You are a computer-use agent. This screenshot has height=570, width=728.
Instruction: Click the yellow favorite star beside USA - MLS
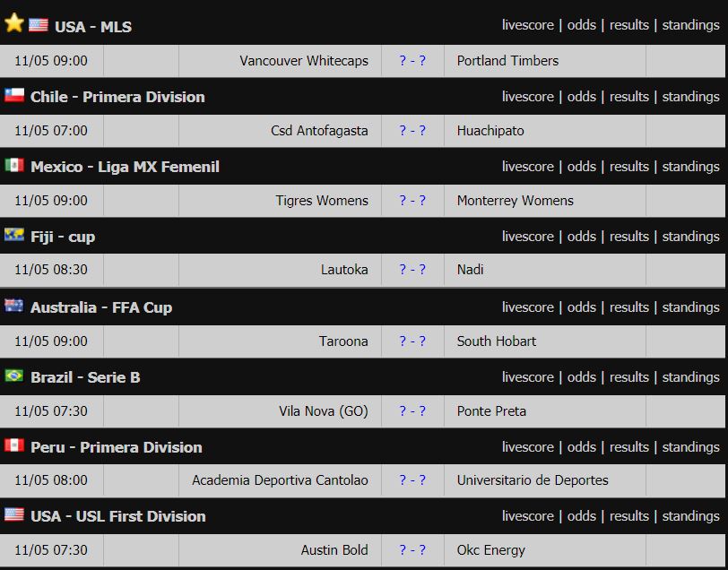(14, 22)
